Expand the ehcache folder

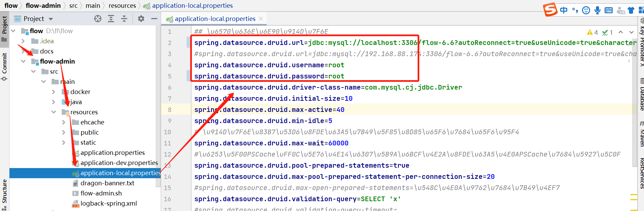(64, 122)
